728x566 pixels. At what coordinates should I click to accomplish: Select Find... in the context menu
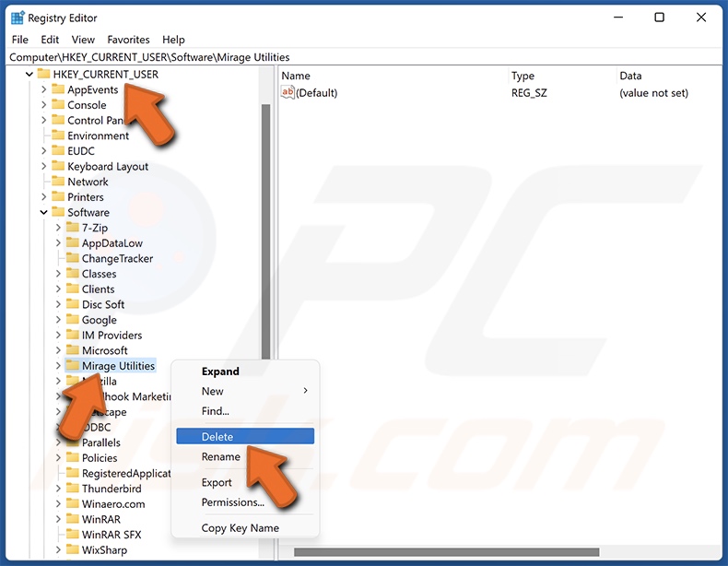[x=245, y=411]
